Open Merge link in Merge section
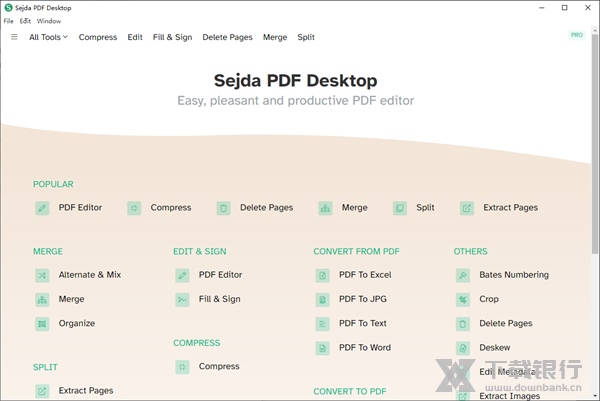This screenshot has width=600, height=401. (x=72, y=299)
